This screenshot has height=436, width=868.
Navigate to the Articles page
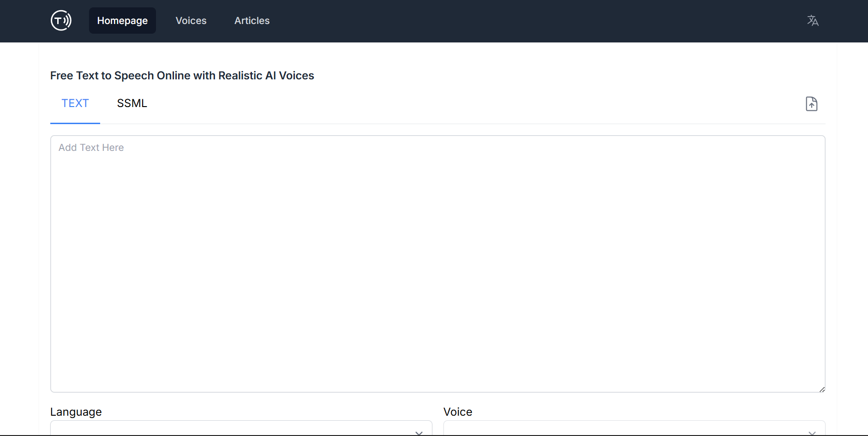point(252,21)
